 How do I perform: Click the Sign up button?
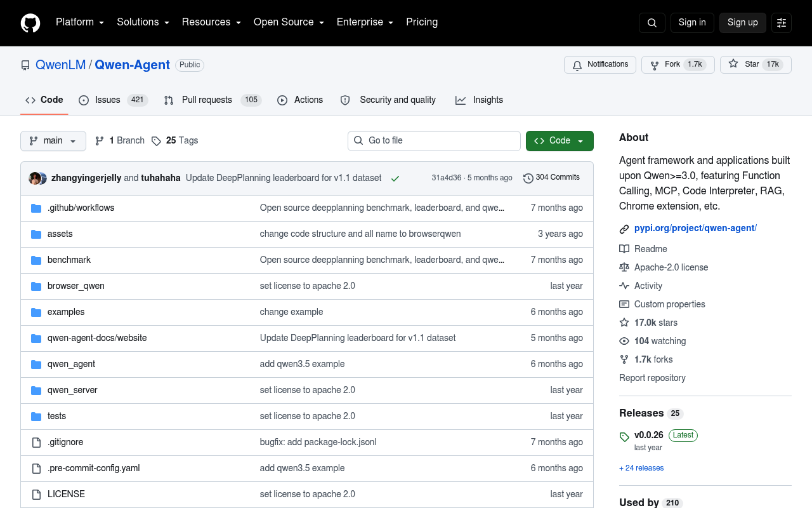(x=743, y=23)
